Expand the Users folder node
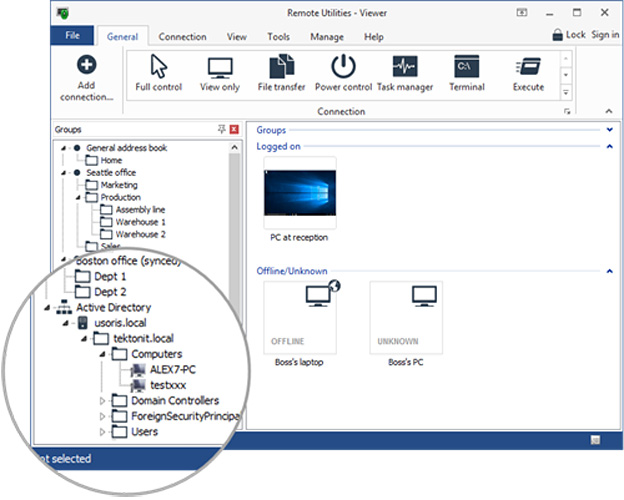 pos(102,431)
